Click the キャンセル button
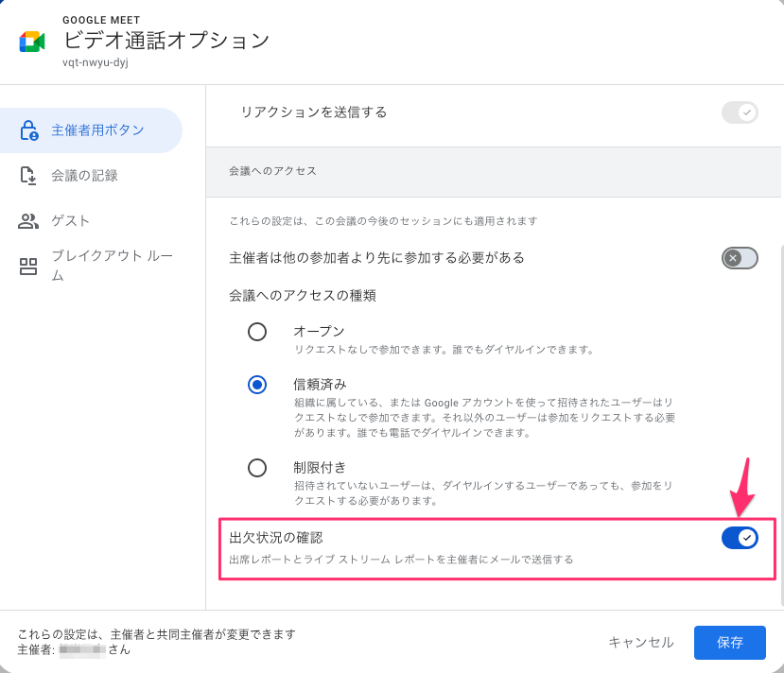The width and height of the screenshot is (784, 673). pyautogui.click(x=640, y=642)
